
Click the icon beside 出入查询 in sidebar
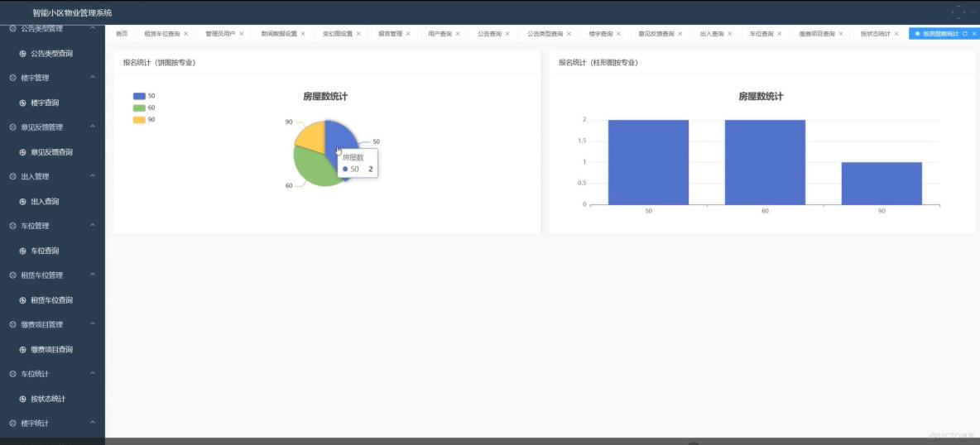(x=23, y=201)
